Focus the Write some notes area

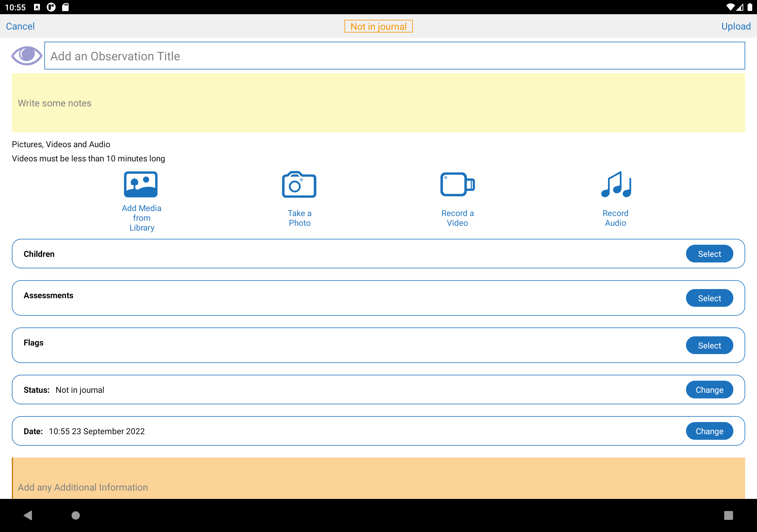point(378,103)
